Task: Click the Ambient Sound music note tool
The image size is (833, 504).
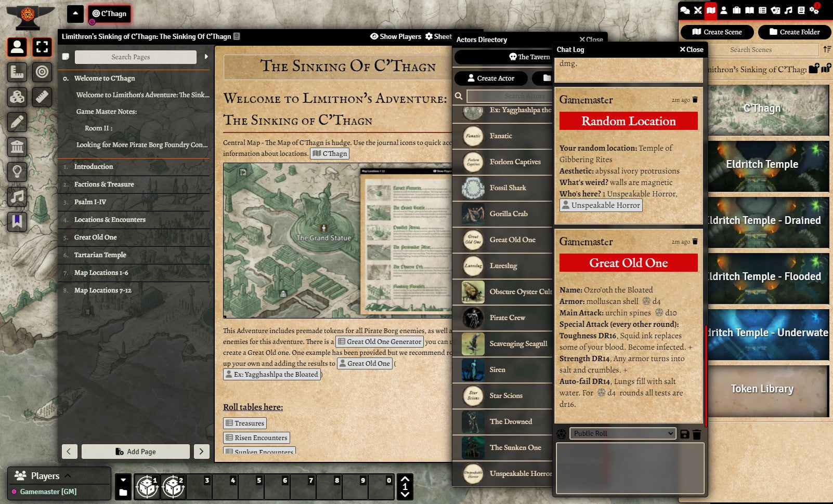Action: click(x=17, y=197)
